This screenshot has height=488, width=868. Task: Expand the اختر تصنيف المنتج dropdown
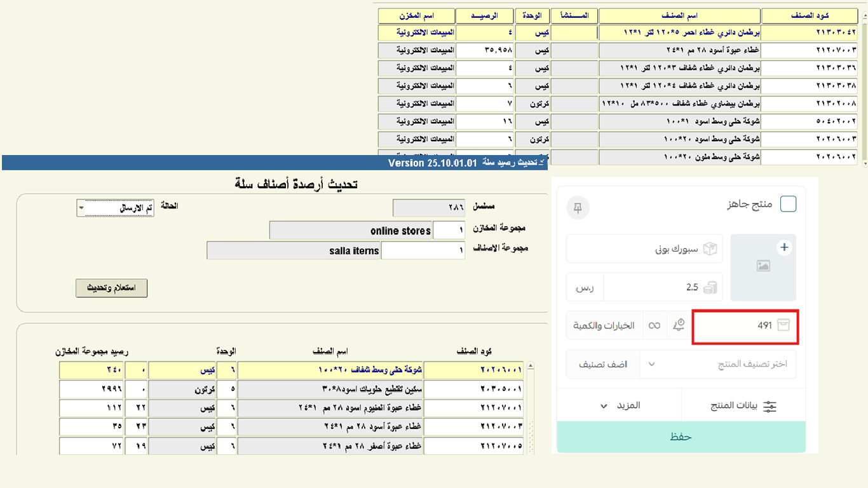tap(651, 365)
